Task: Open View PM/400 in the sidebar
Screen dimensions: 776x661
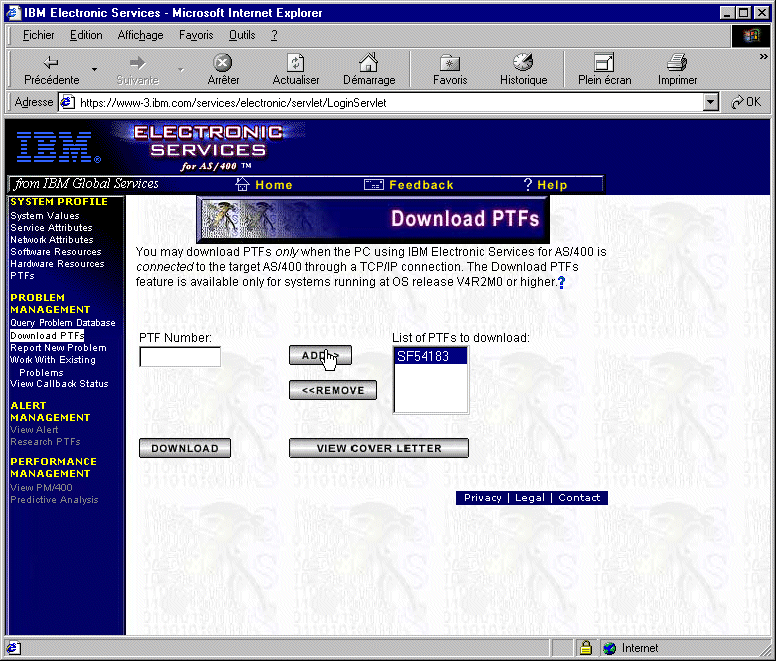Action: tap(41, 487)
